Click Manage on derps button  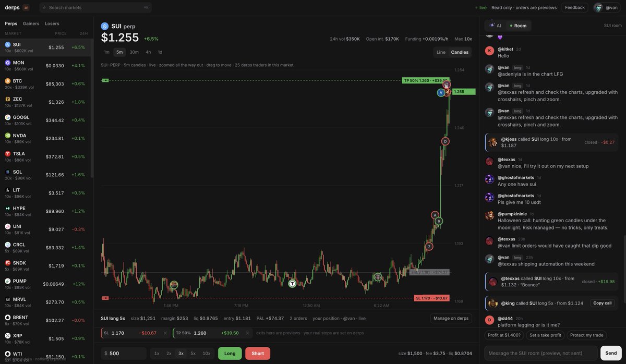[451, 318]
